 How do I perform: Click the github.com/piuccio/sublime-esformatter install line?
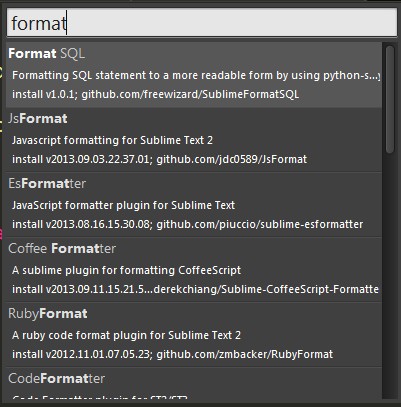click(187, 224)
